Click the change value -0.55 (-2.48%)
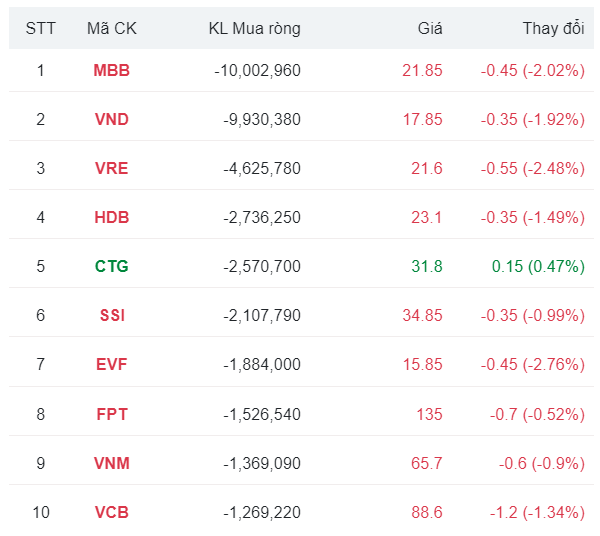This screenshot has width=600, height=536. coord(533,169)
